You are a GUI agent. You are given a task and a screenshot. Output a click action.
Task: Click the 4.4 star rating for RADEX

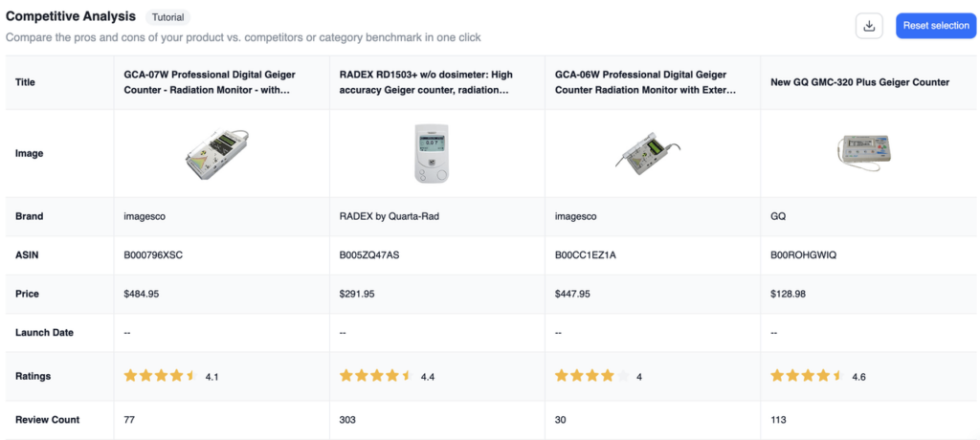(x=387, y=376)
